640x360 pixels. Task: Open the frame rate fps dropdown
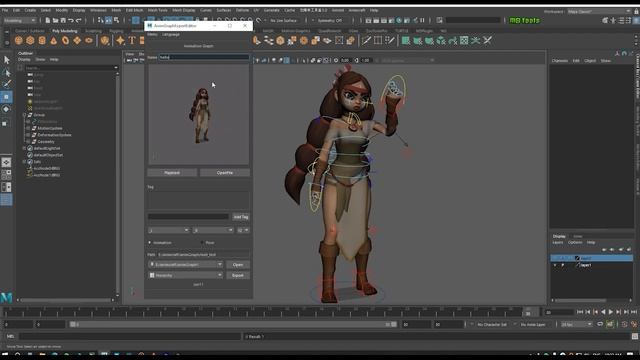tap(576, 324)
